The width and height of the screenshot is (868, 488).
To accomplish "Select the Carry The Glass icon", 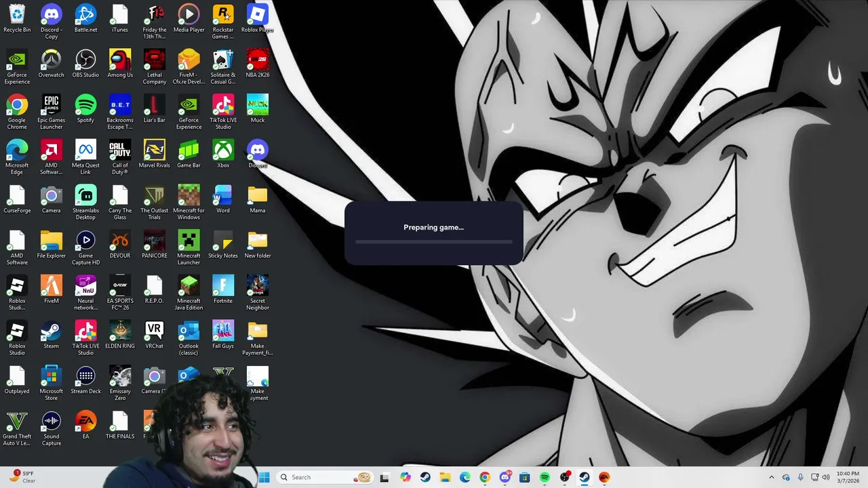I will tap(120, 203).
